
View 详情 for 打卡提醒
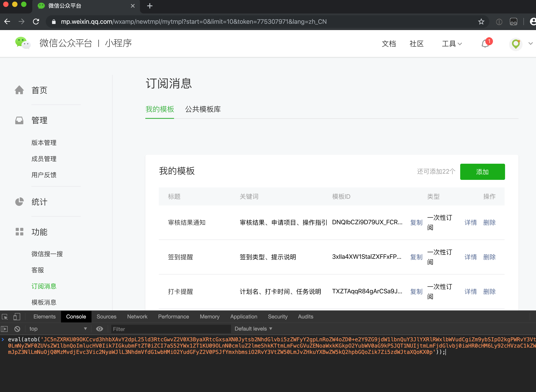coord(471,292)
